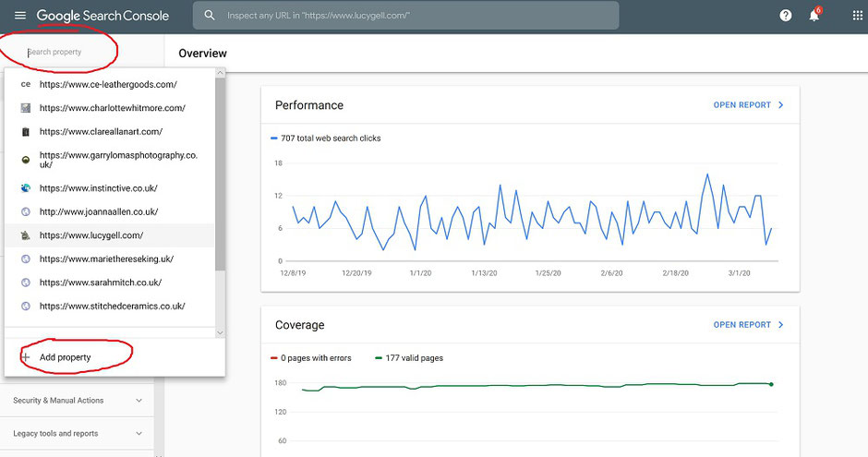This screenshot has width=868, height=457.
Task: Open Legacy tools and reports menu section
Action: [77, 434]
